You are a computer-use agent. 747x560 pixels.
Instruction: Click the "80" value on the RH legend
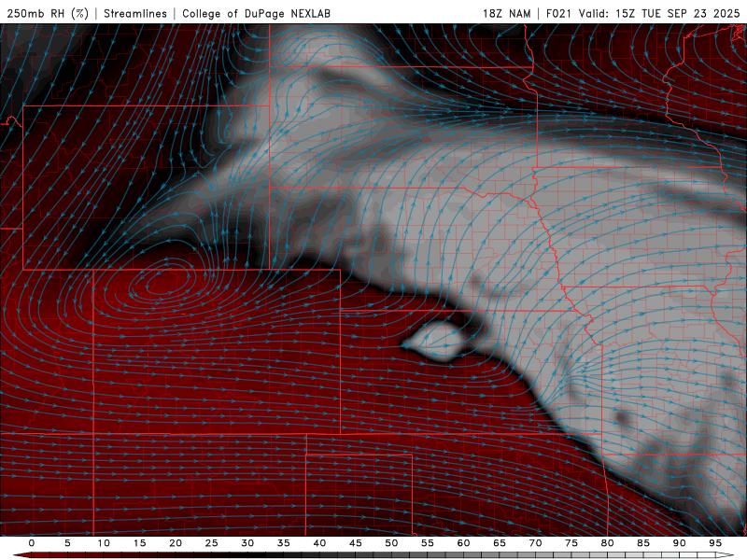click(608, 543)
